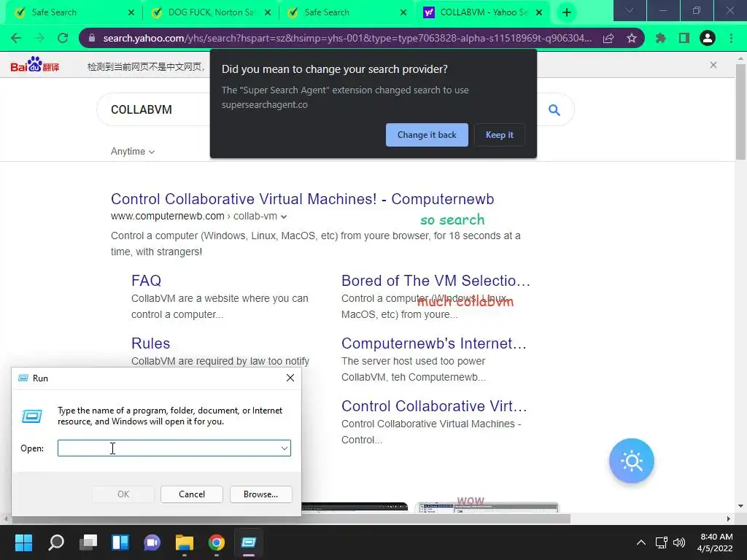Click horizontal scrollbar right arrow

(x=729, y=518)
